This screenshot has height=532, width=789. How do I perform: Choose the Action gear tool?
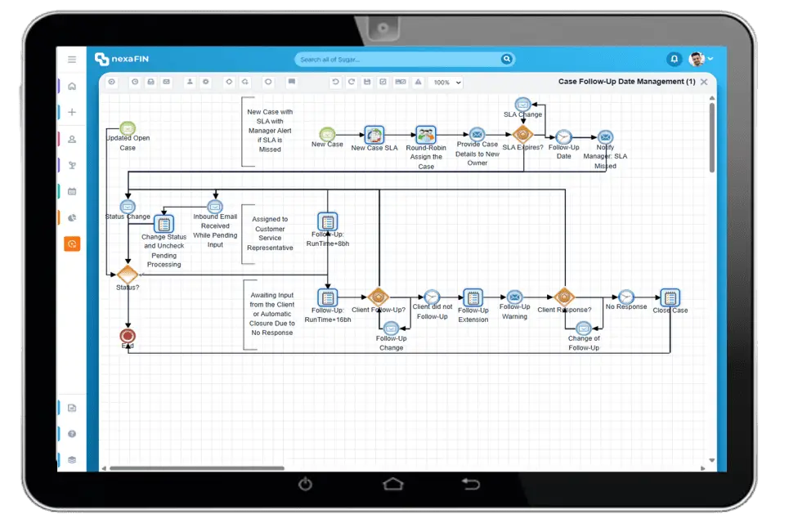(205, 82)
